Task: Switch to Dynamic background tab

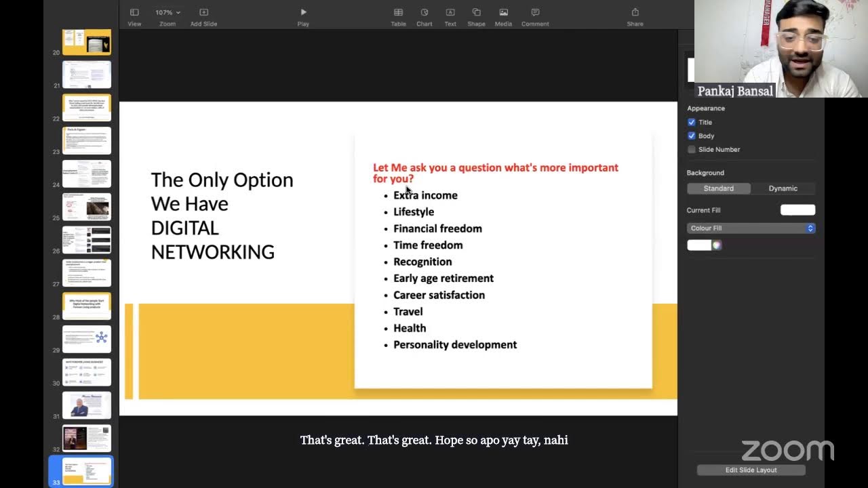Action: [783, 188]
